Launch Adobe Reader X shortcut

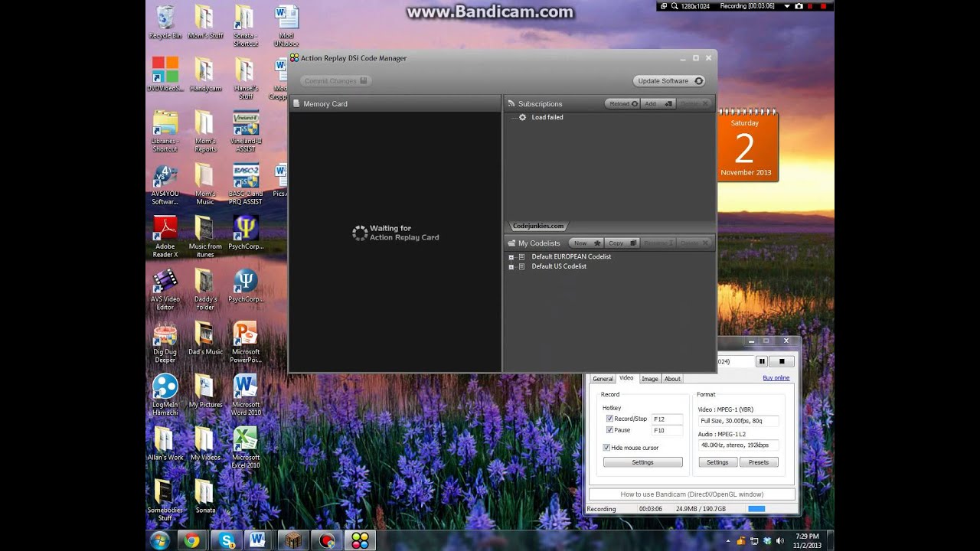click(x=165, y=236)
